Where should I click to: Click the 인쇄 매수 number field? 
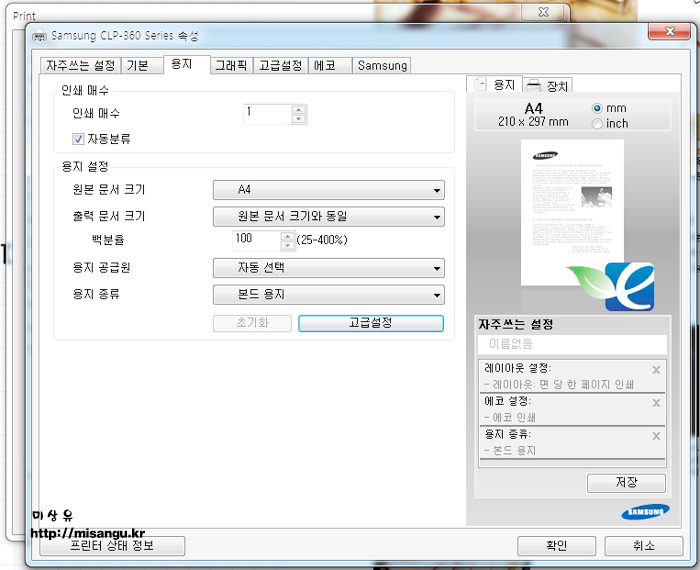pyautogui.click(x=268, y=114)
